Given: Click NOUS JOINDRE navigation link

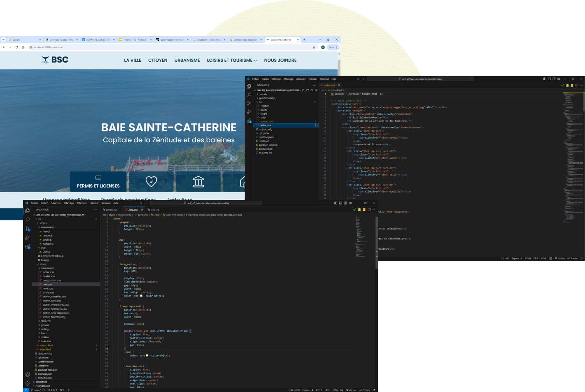Looking at the screenshot, I should pos(280,60).
